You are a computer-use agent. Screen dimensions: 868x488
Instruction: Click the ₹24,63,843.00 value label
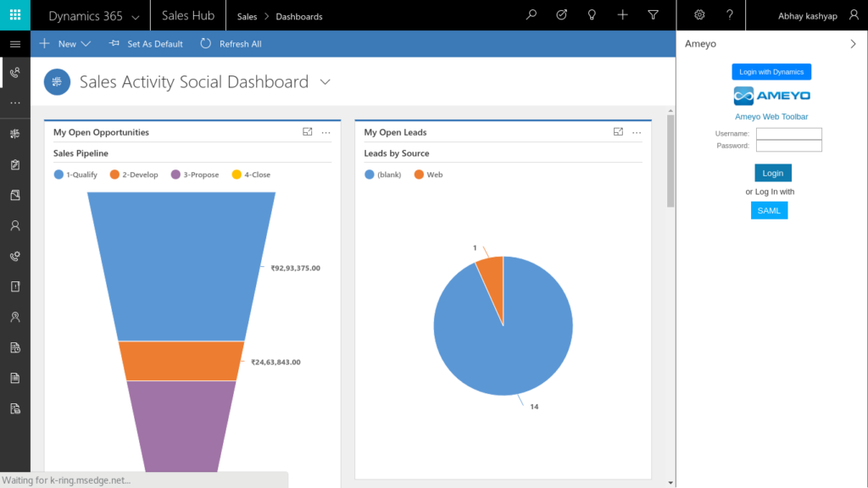coord(275,362)
